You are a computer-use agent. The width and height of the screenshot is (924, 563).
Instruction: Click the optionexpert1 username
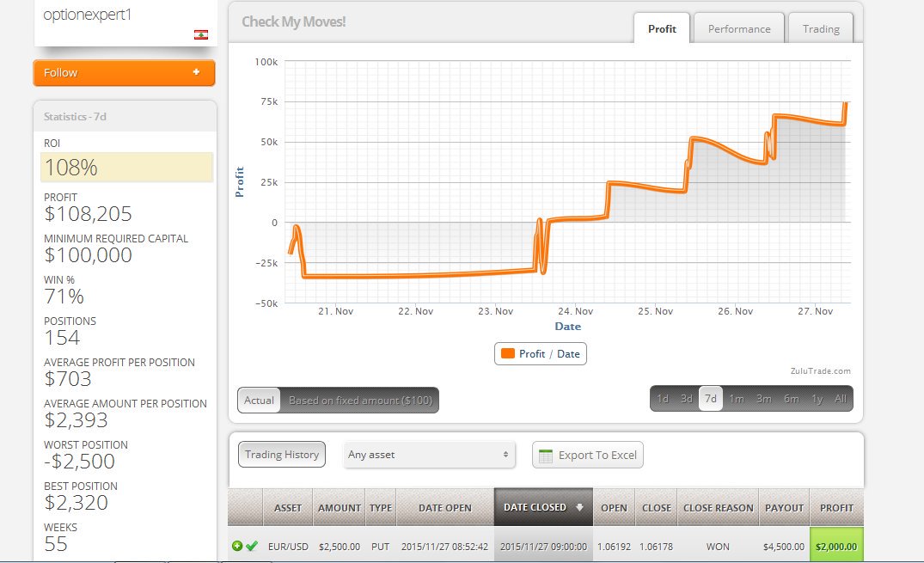click(x=87, y=15)
